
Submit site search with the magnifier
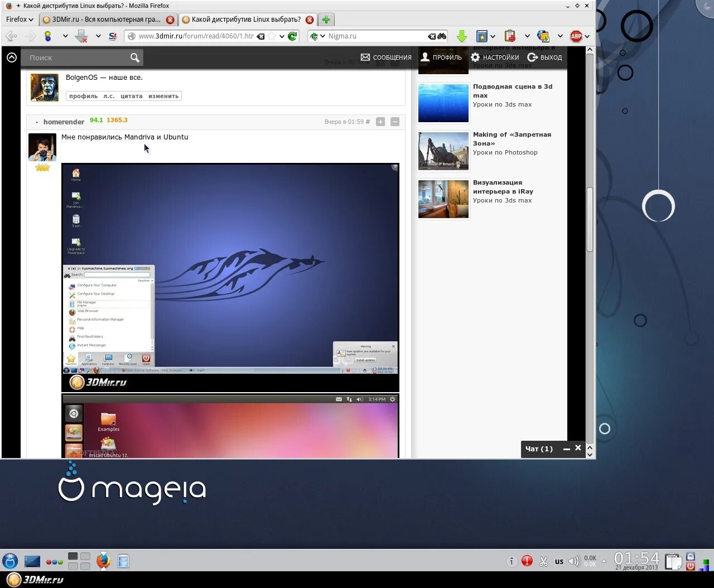tap(134, 57)
